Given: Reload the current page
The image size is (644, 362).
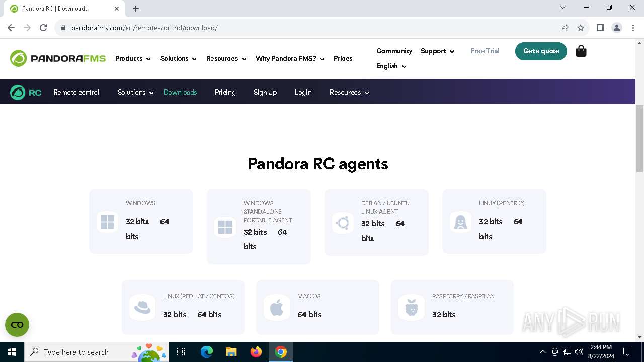Looking at the screenshot, I should click(43, 28).
